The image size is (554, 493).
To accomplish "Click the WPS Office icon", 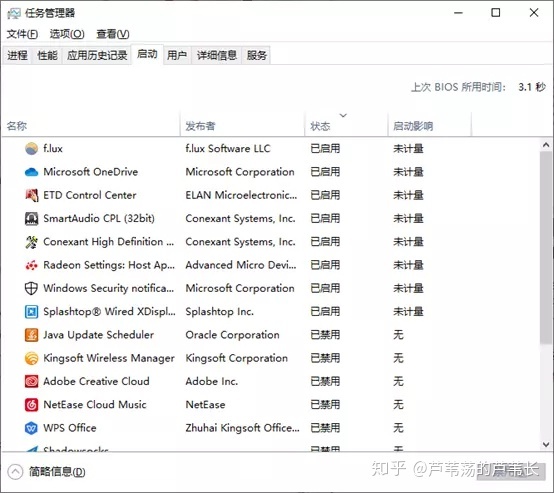I will pos(31,428).
